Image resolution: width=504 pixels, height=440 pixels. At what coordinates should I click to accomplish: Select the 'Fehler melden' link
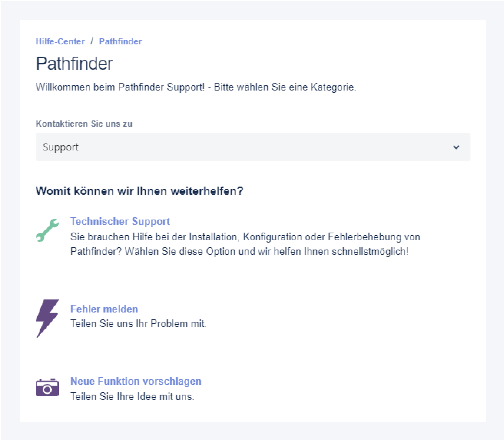click(x=104, y=309)
